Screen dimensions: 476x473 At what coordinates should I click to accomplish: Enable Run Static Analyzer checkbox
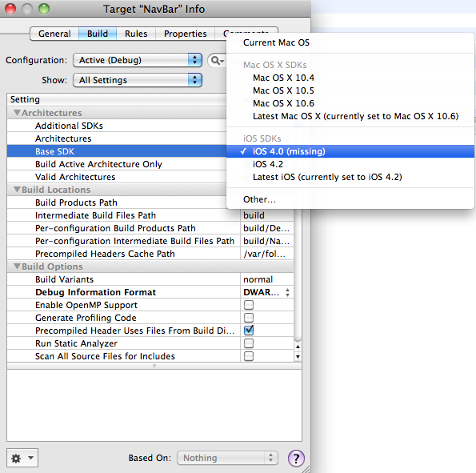coord(249,343)
